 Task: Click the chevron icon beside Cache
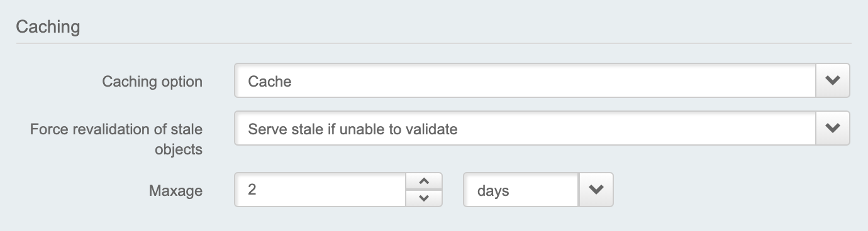coord(833,80)
